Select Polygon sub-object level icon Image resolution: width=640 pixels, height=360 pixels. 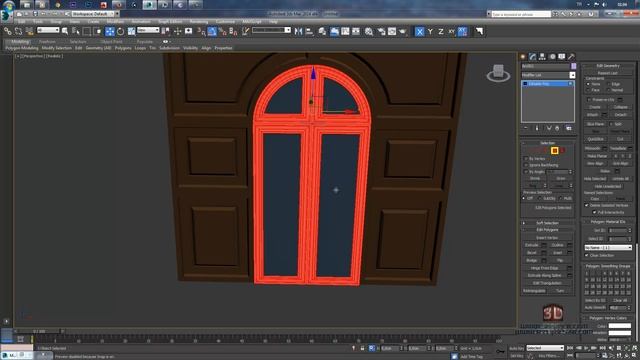tap(555, 151)
